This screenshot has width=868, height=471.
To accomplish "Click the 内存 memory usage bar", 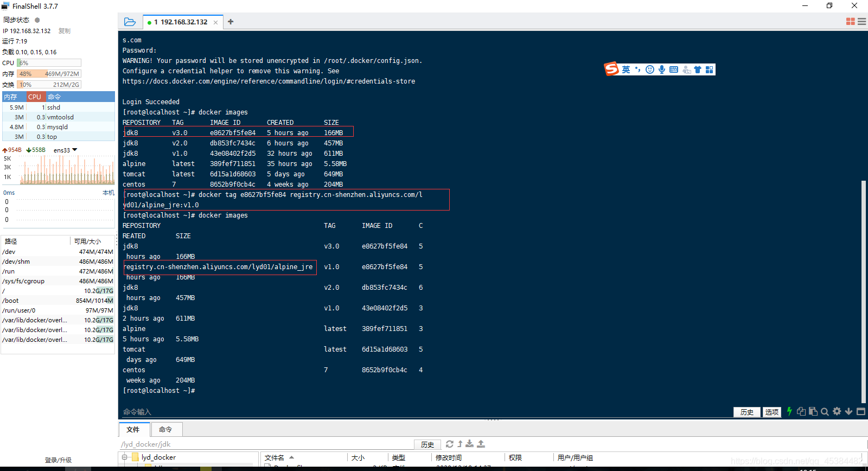I will click(49, 74).
